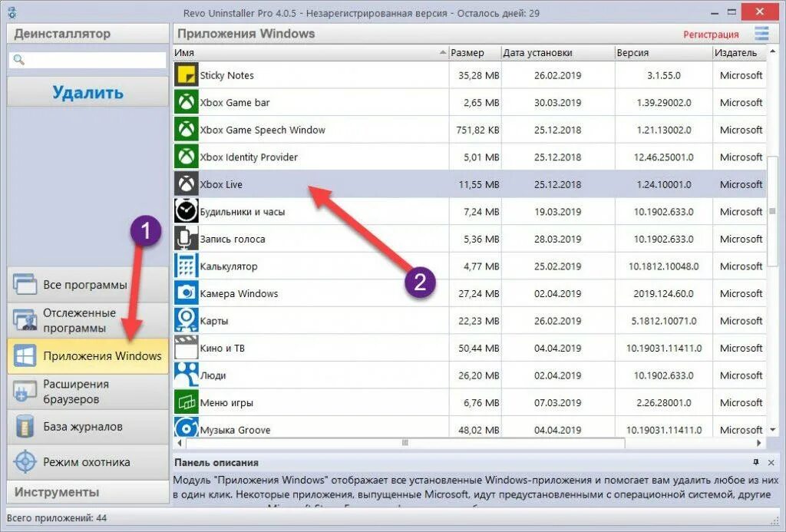Screen dimensions: 786x532
Task: Click the vertical scrollbar down arrow
Action: [x=772, y=430]
